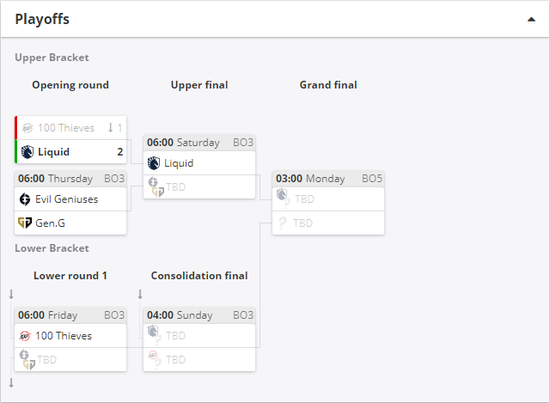The image size is (550, 403).
Task: Collapse the Playoffs section arrow
Action: 531,20
